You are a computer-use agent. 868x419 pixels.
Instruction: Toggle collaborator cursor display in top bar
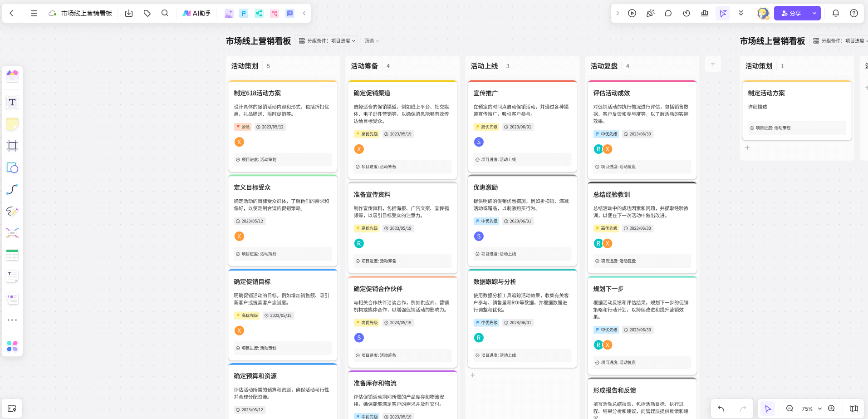pyautogui.click(x=723, y=13)
